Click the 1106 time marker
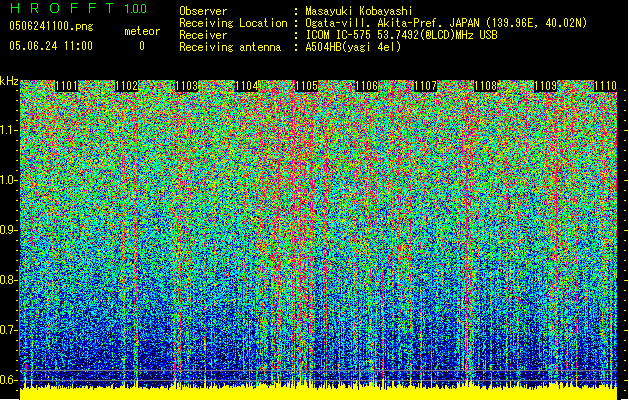The image size is (629, 400). click(x=366, y=86)
